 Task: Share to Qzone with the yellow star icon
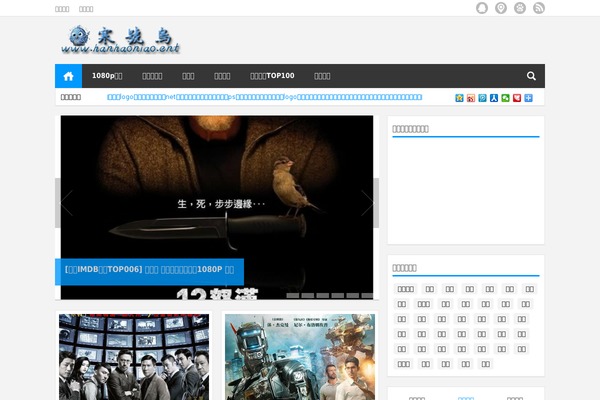pos(459,98)
